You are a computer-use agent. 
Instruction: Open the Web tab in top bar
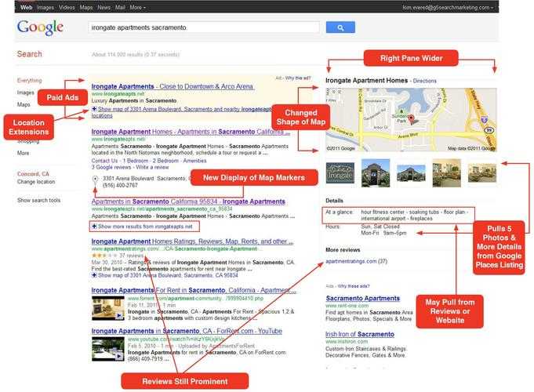click(26, 7)
